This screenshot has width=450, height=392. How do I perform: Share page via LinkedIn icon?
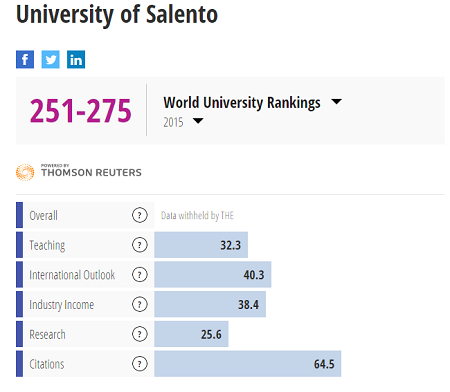click(76, 59)
